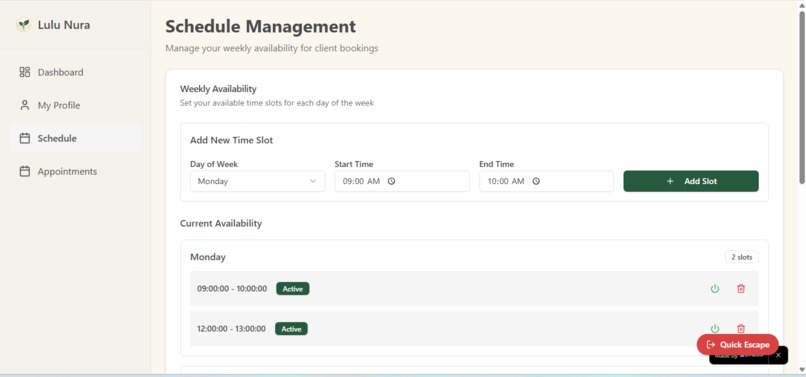The image size is (806, 377).
Task: Click the Lulu Nura brand name
Action: 64,25
